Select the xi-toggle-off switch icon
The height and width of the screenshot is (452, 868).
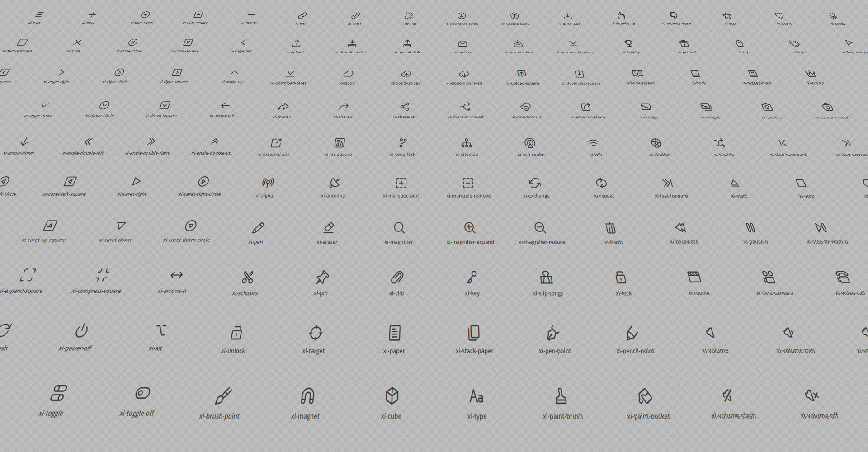(x=142, y=393)
